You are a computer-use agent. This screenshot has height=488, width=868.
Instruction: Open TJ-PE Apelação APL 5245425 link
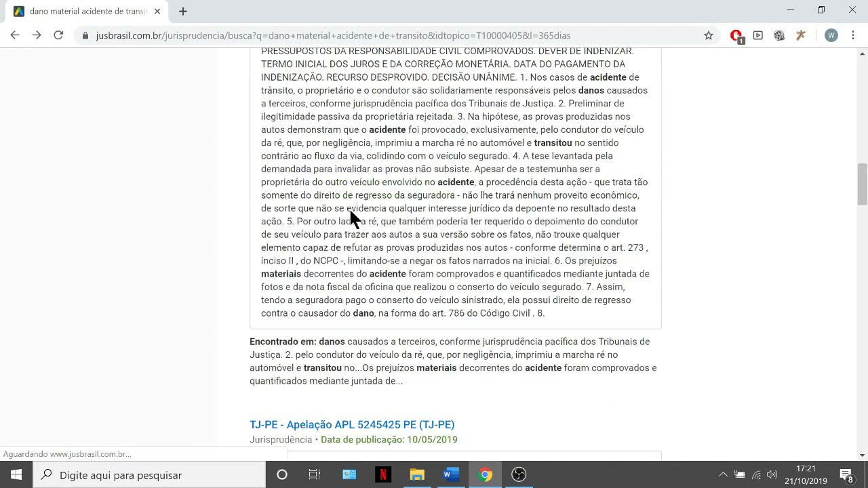(352, 424)
